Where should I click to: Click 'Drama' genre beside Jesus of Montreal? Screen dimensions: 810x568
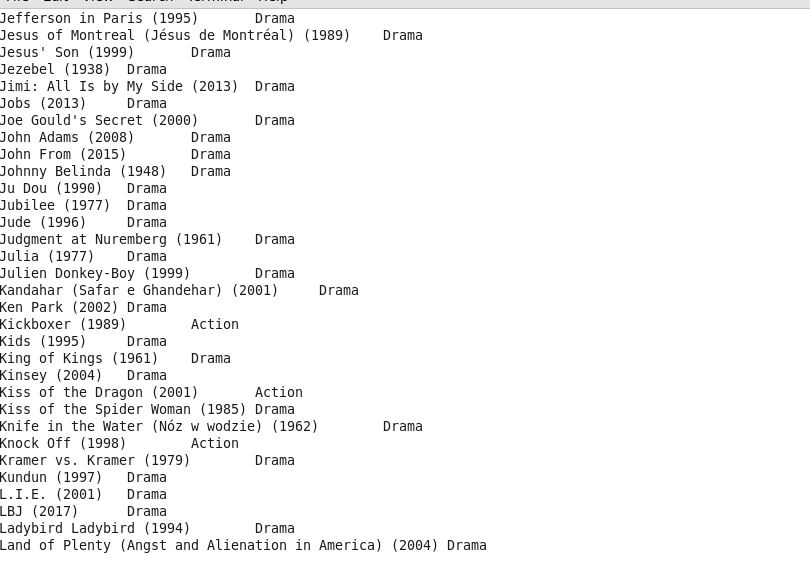[x=403, y=36]
